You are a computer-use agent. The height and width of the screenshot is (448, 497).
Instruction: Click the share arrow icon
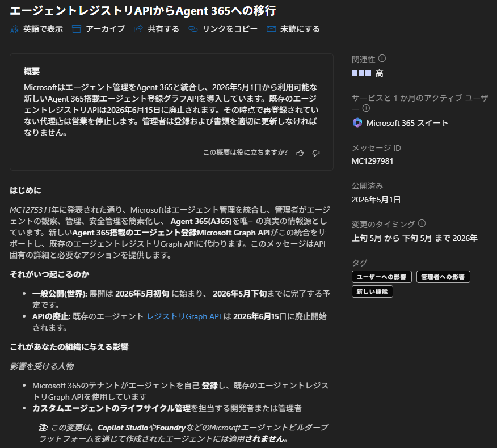click(138, 29)
